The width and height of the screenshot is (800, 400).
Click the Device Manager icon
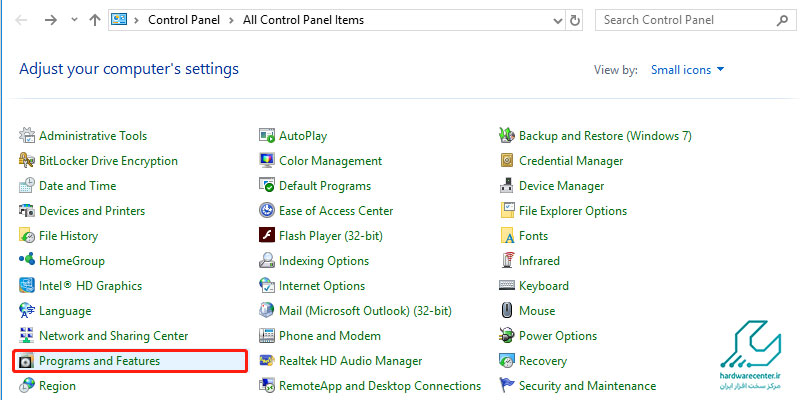tap(507, 186)
